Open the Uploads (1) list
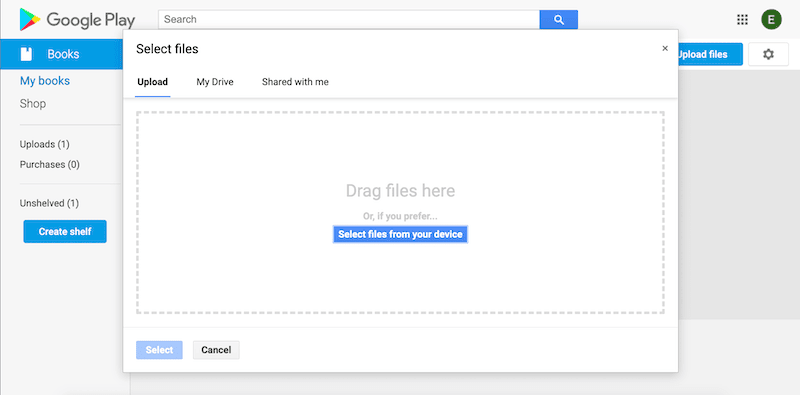The height and width of the screenshot is (395, 800). click(44, 144)
